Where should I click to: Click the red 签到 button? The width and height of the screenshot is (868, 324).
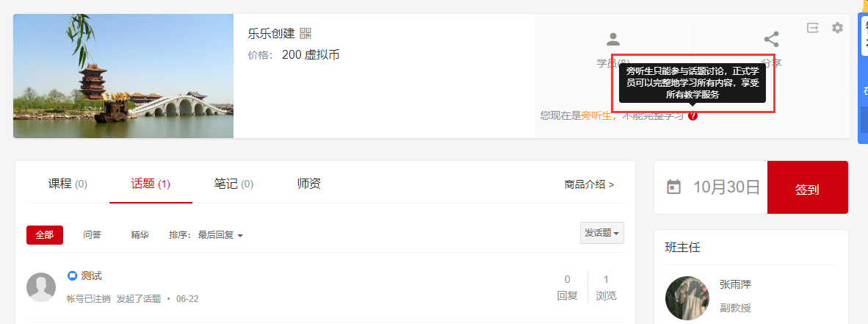pyautogui.click(x=807, y=187)
